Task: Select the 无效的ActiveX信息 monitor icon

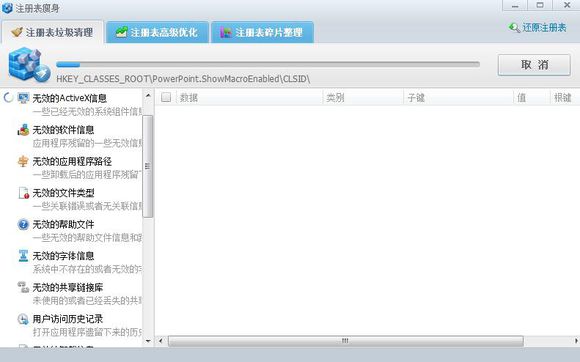Action: point(23,98)
